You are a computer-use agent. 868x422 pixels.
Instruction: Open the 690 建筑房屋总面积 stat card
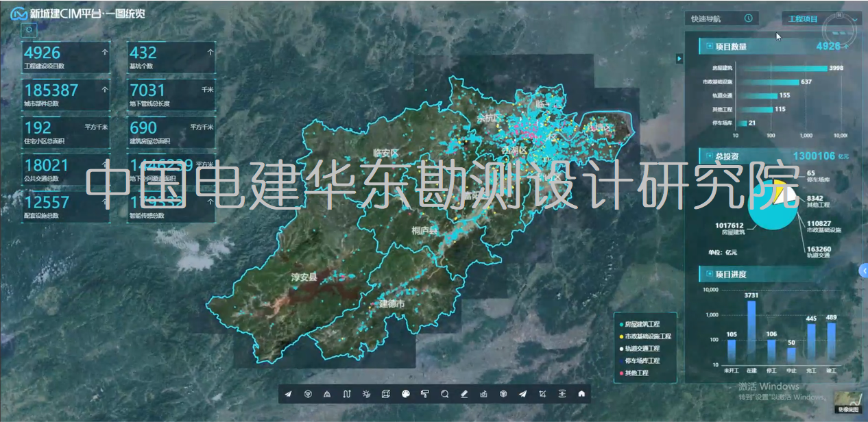[x=171, y=133]
